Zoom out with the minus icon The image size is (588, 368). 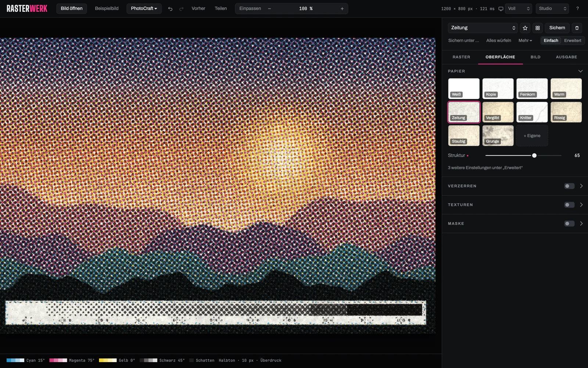click(269, 8)
